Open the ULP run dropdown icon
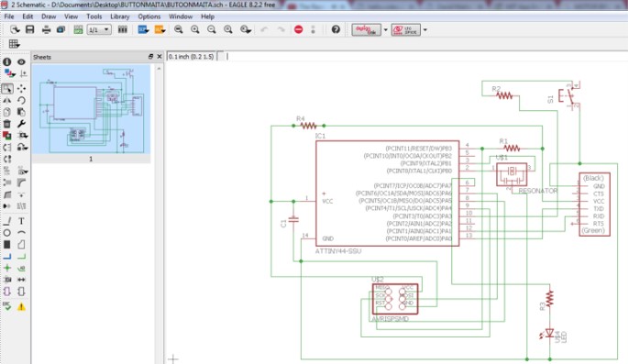The image size is (628, 364). [x=160, y=29]
